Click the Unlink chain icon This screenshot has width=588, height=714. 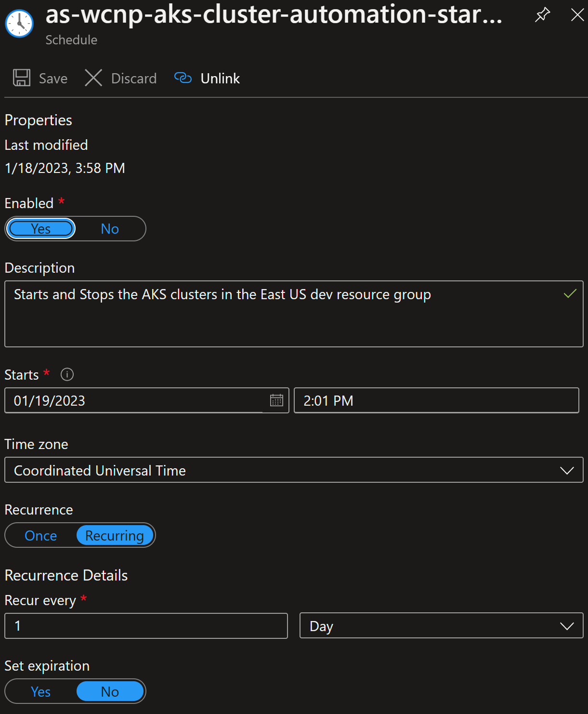coord(183,78)
